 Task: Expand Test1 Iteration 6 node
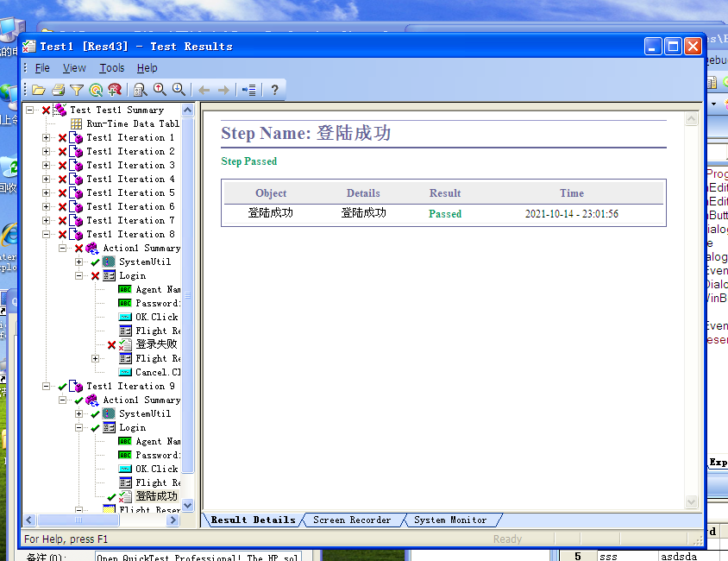pos(46,206)
